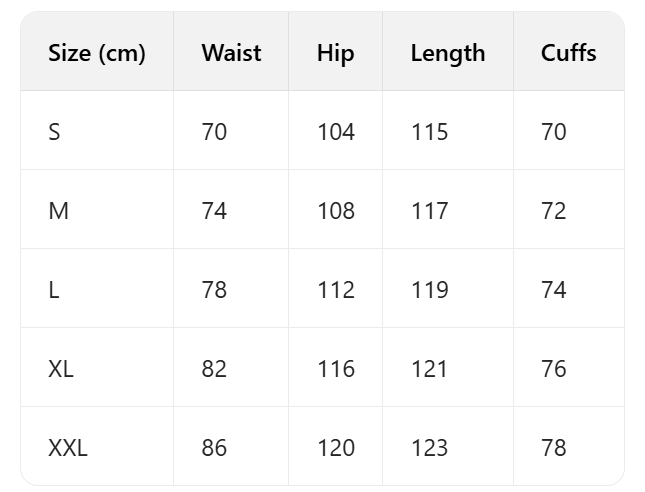Viewport: 645px width, 492px height.
Task: Click the hip value 108
Action: [335, 211]
